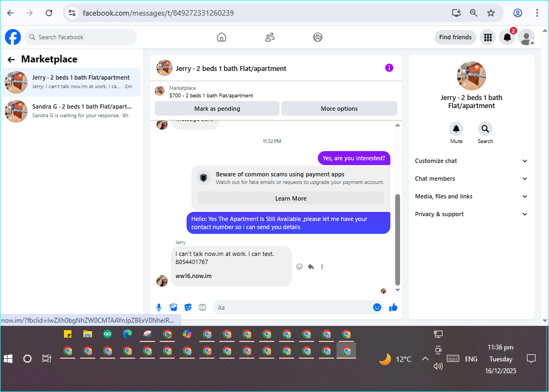The image size is (549, 392).
Task: Open Windows Start button
Action: click(x=8, y=359)
